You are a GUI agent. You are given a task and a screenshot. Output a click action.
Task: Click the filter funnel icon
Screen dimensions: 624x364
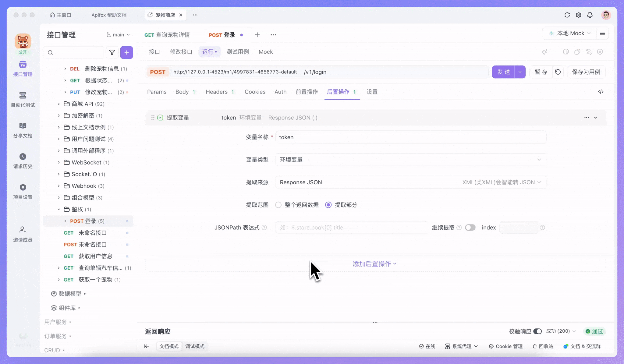point(112,53)
